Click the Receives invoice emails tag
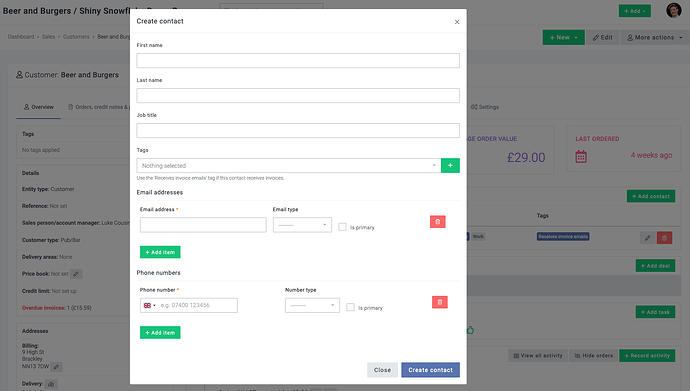This screenshot has width=690, height=391. click(563, 237)
